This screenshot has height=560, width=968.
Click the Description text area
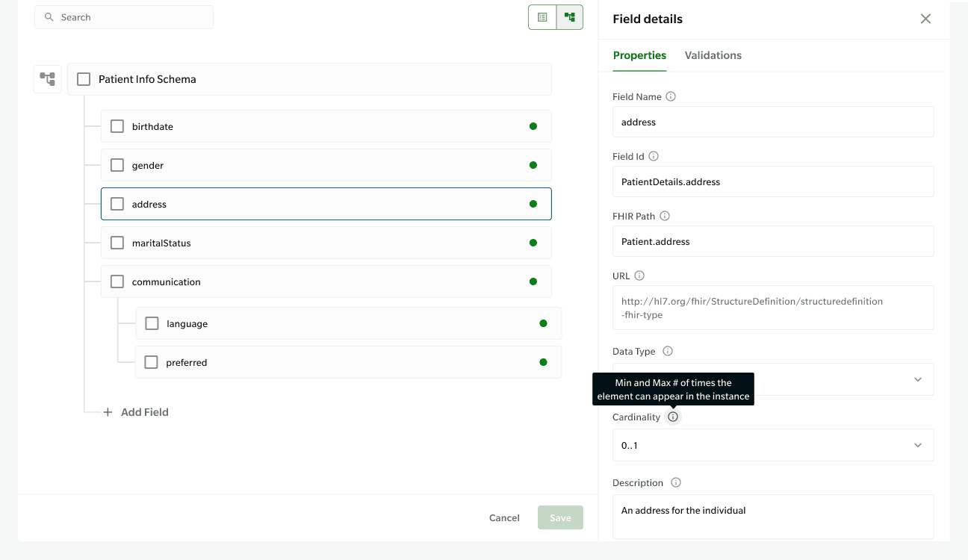point(773,517)
